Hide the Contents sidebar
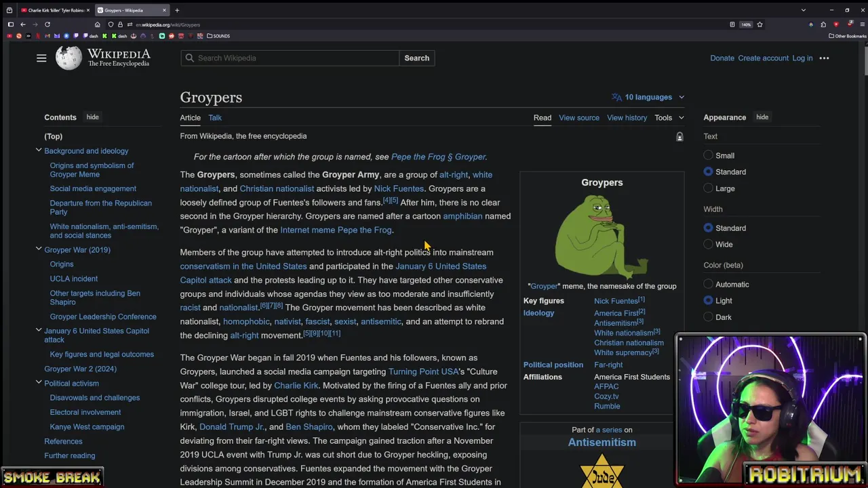868x488 pixels. [x=92, y=117]
